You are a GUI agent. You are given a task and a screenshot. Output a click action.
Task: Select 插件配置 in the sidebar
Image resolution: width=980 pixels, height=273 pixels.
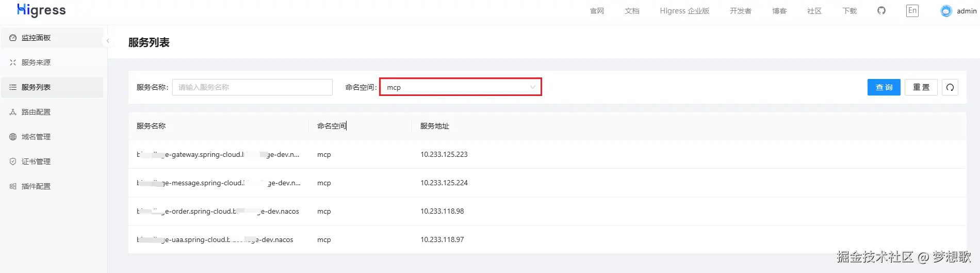tap(36, 186)
